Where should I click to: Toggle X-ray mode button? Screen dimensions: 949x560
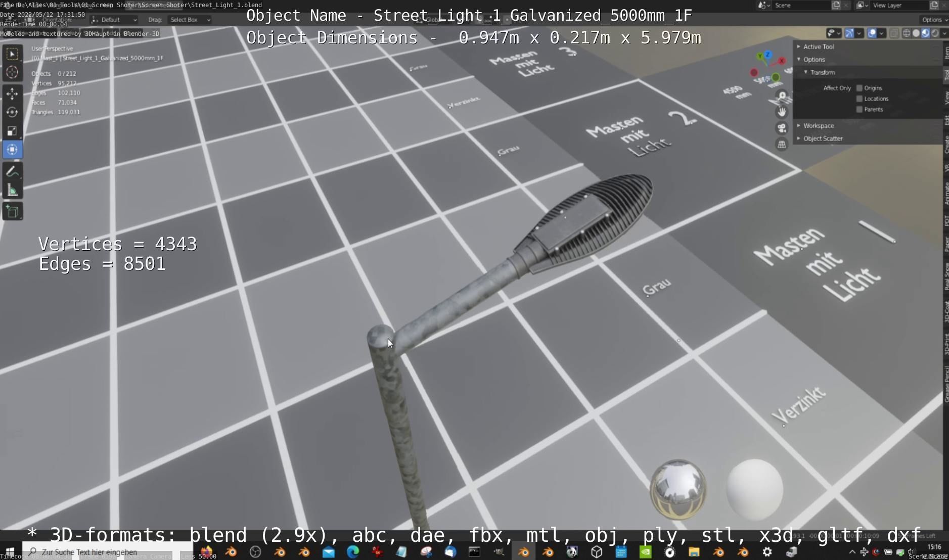pyautogui.click(x=894, y=33)
